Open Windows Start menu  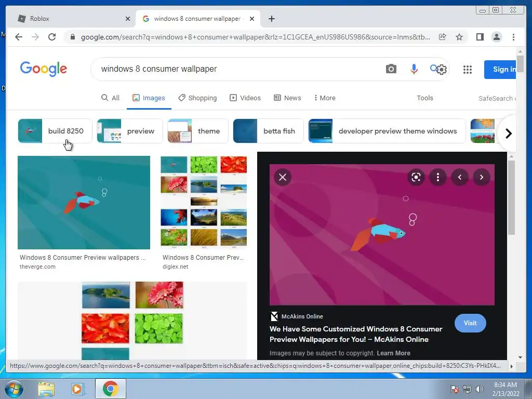pyautogui.click(x=13, y=389)
